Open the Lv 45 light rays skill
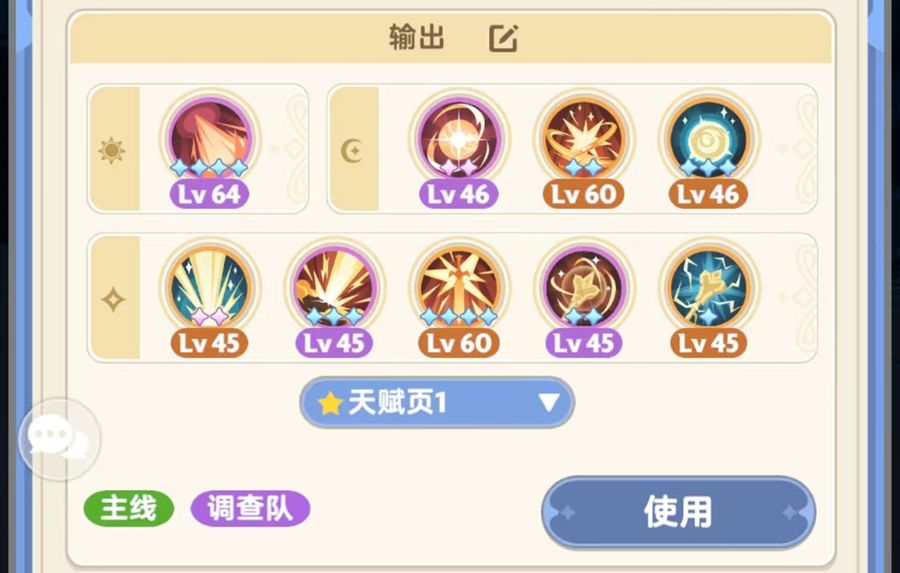The height and width of the screenshot is (573, 900). pos(210,288)
